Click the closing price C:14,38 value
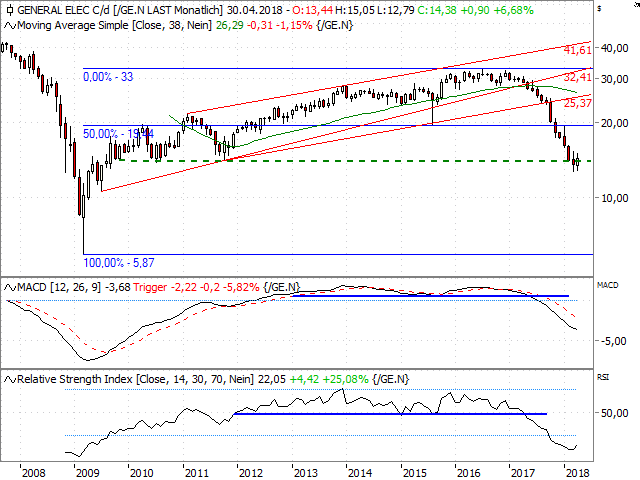This screenshot has width=640, height=480. (436, 10)
